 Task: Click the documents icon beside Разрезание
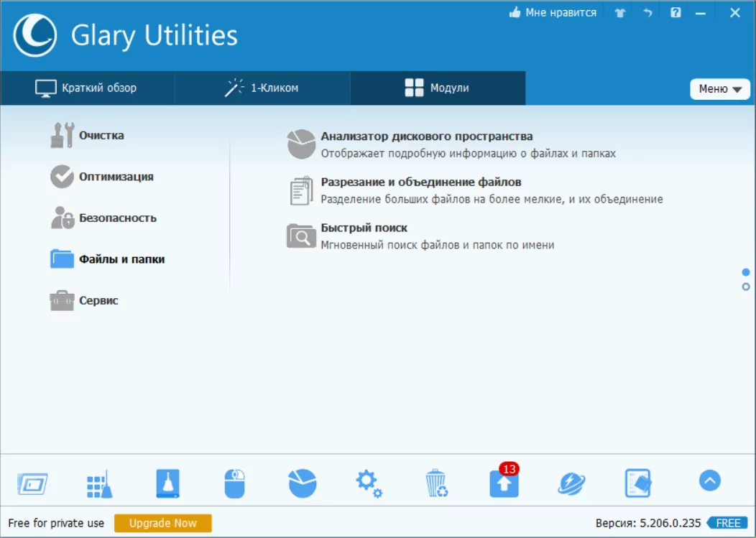pyautogui.click(x=301, y=190)
